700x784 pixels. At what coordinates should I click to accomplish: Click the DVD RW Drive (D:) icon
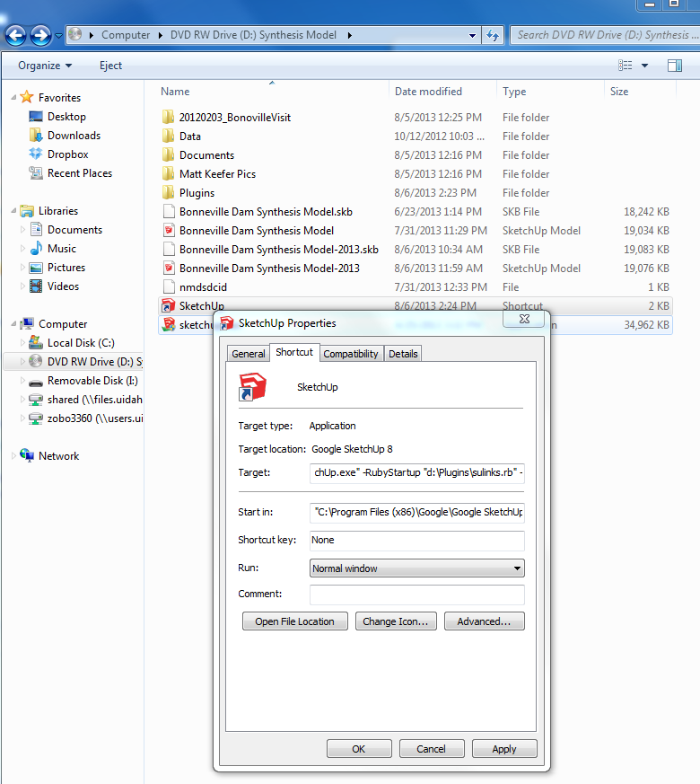coord(36,362)
